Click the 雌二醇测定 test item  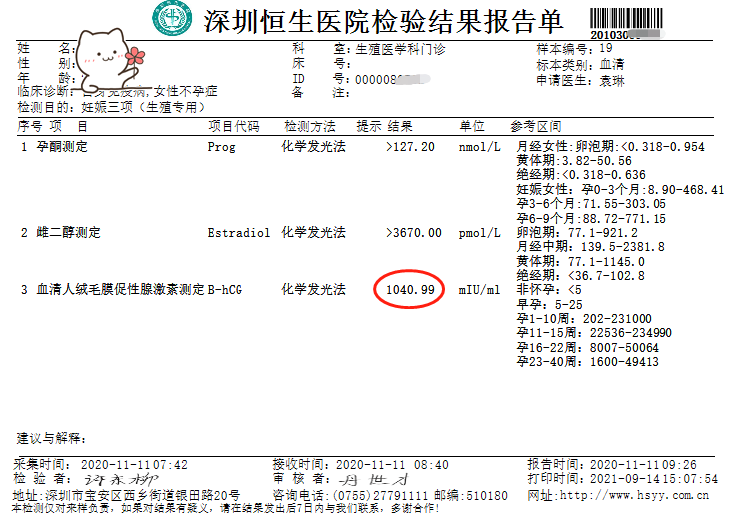pyautogui.click(x=68, y=233)
